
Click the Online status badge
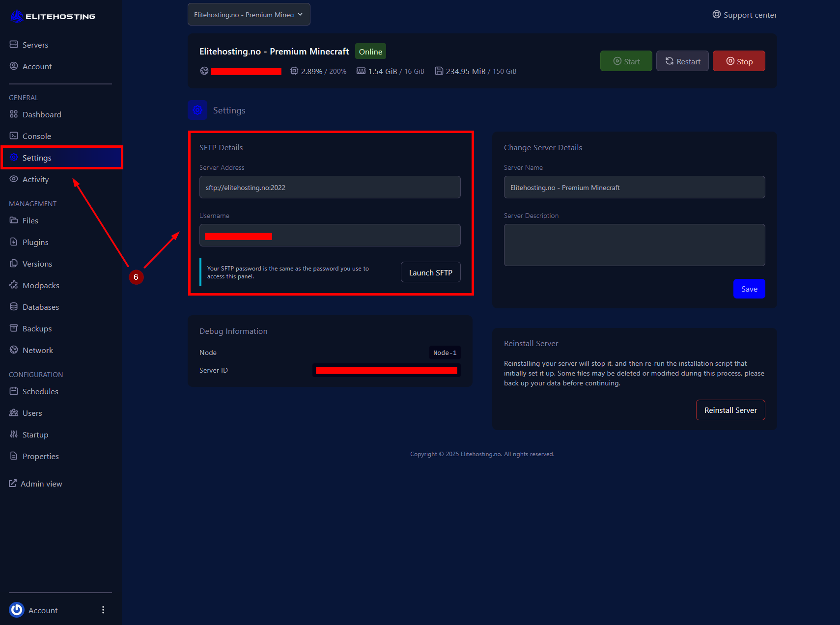[370, 52]
